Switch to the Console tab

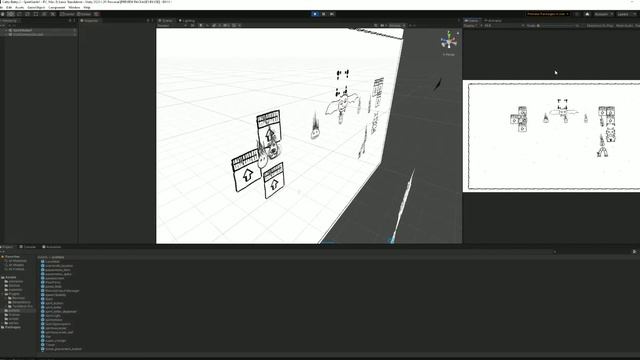[x=28, y=247]
